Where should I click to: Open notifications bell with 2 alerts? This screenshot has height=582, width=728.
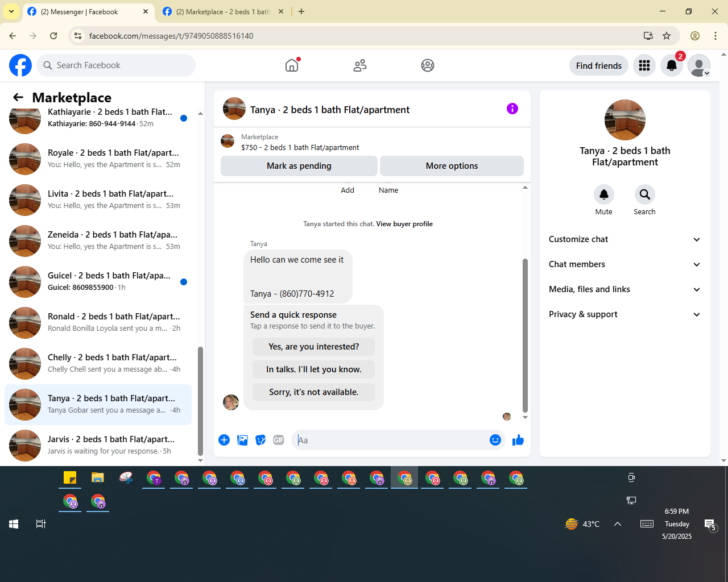[x=672, y=65]
